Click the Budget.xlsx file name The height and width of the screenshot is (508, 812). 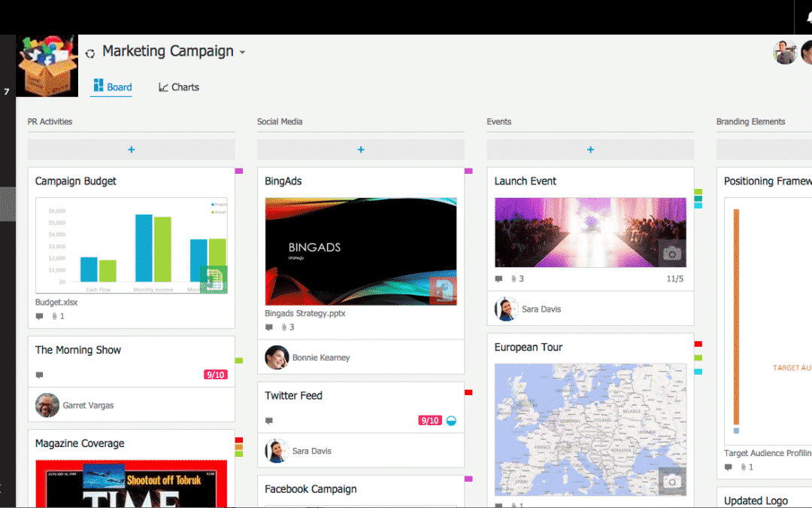coord(56,303)
